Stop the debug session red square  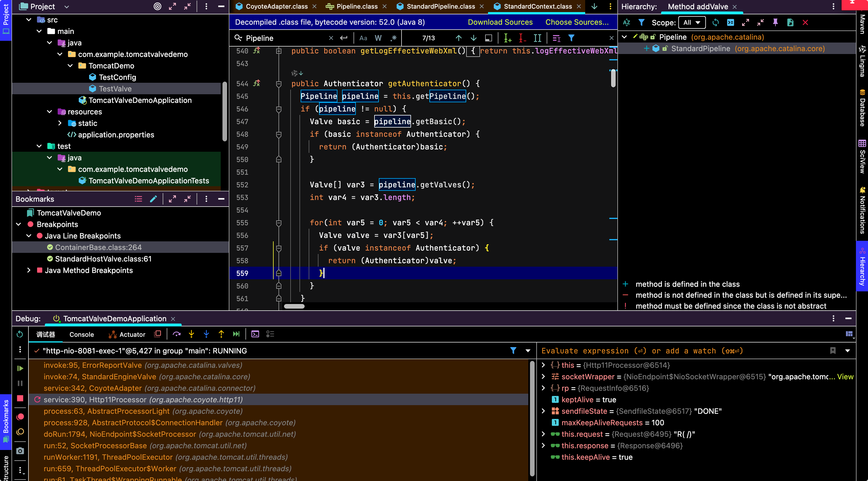20,399
